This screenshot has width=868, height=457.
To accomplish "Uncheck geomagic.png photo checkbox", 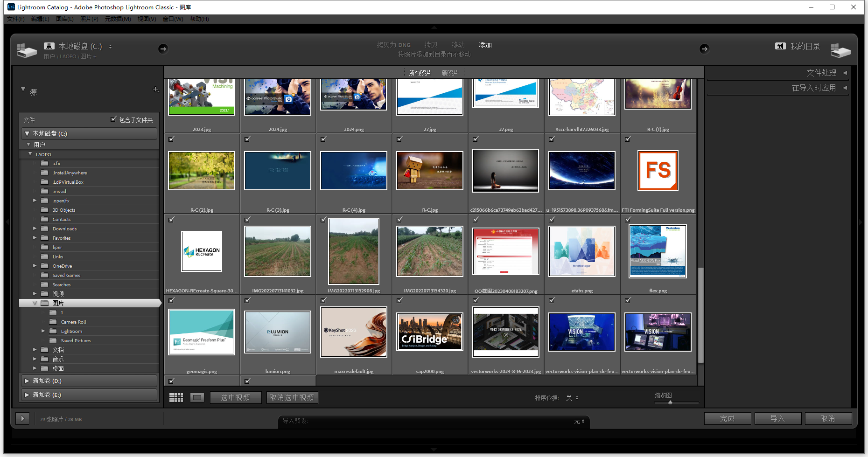I will (x=171, y=300).
